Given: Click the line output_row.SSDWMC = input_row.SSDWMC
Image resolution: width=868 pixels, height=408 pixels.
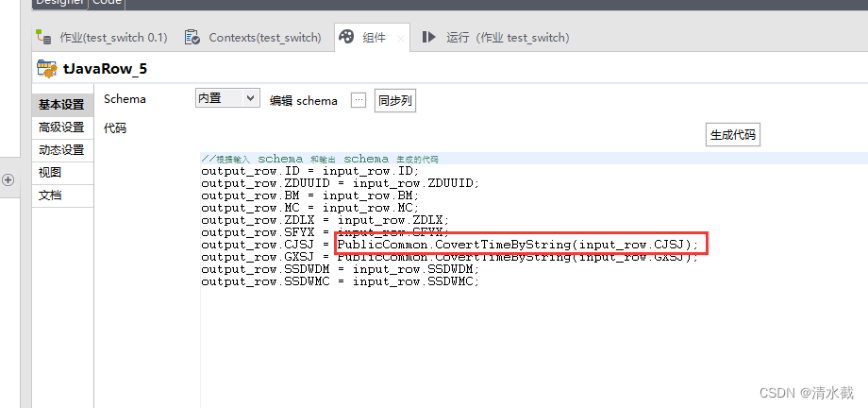Looking at the screenshot, I should pos(341,281).
